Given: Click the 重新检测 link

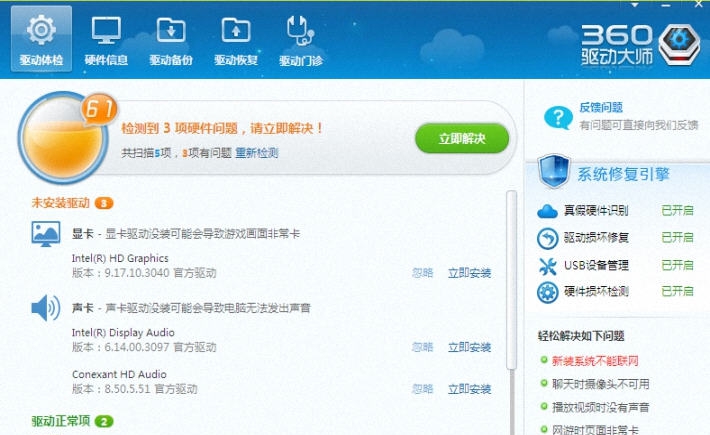Looking at the screenshot, I should pyautogui.click(x=257, y=153).
